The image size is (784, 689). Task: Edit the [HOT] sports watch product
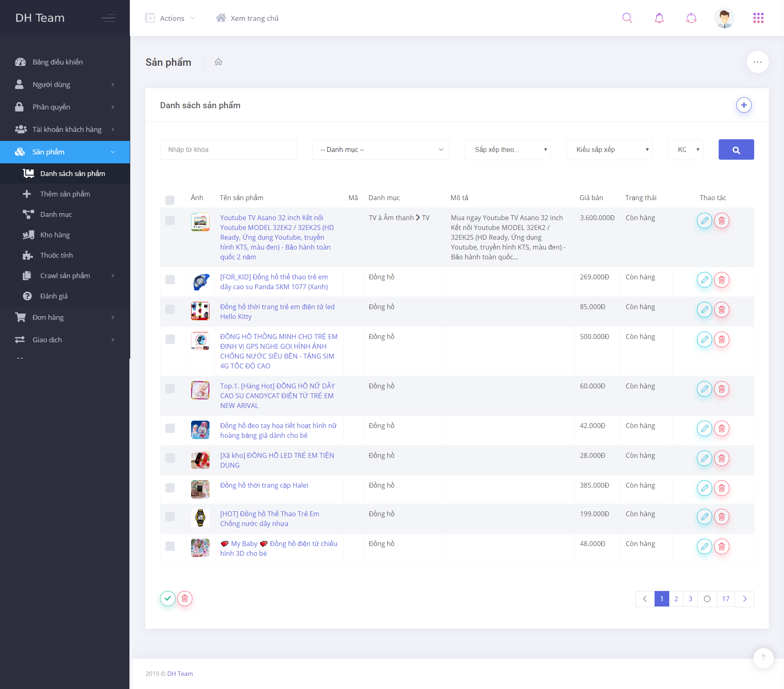(x=704, y=517)
